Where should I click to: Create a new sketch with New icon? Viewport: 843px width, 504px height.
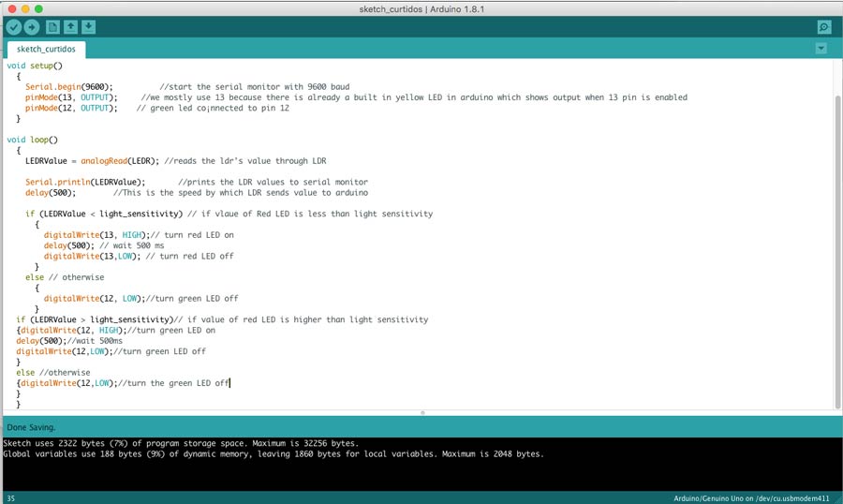point(52,27)
